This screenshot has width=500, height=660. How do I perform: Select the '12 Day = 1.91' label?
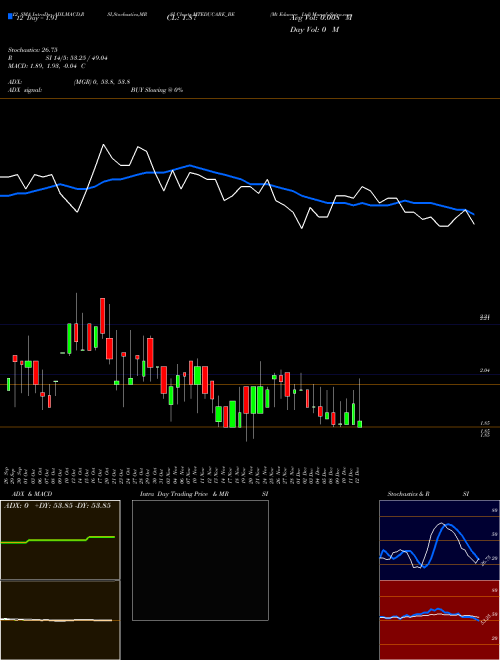click(36, 19)
